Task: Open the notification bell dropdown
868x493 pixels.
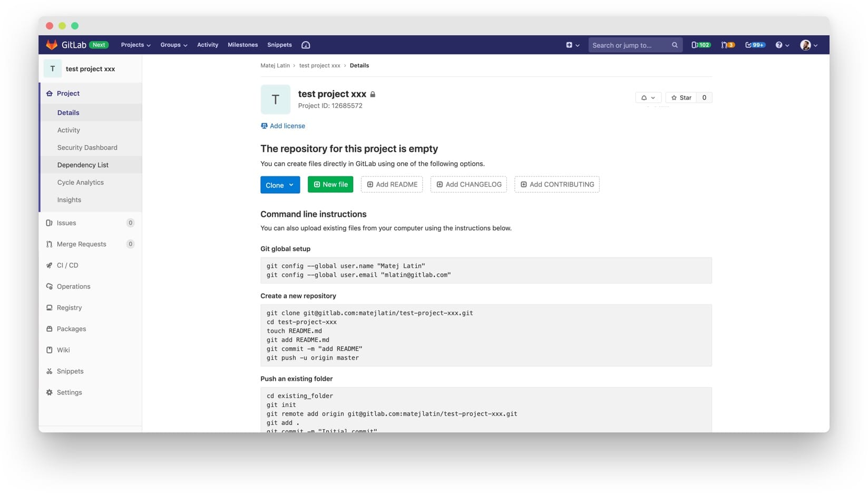Action: pos(648,97)
